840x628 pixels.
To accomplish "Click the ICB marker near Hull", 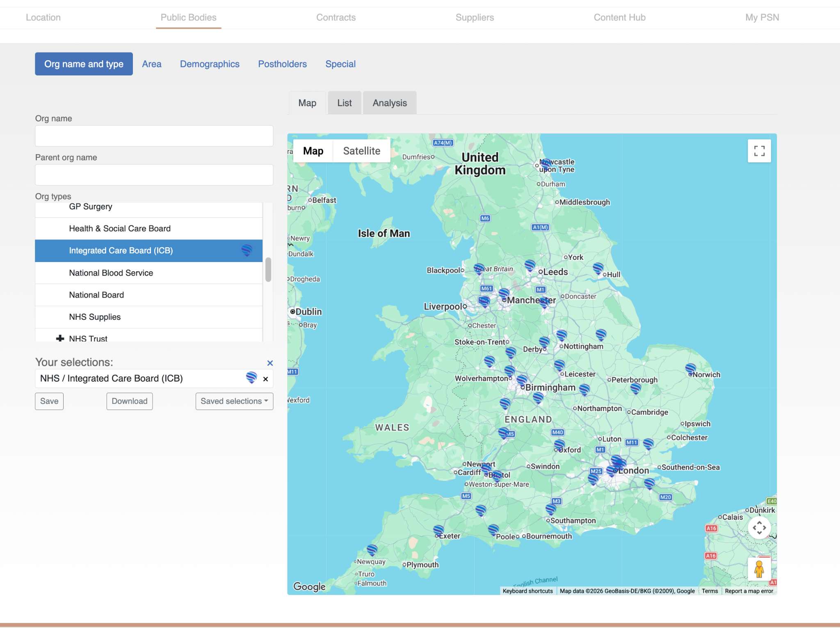I will point(598,269).
